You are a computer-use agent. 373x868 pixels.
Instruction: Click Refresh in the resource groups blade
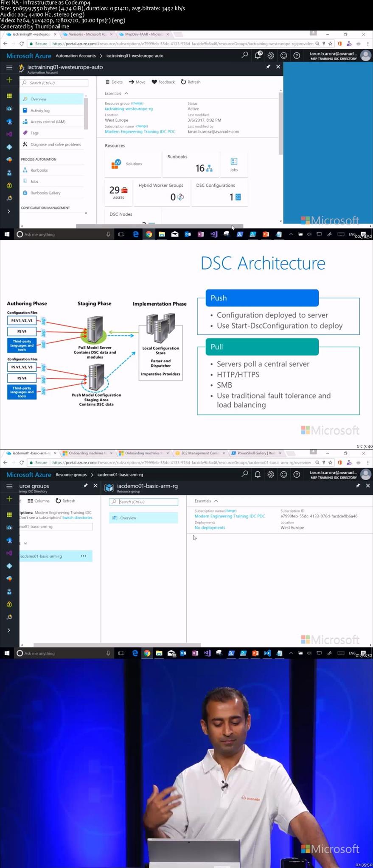tap(65, 501)
